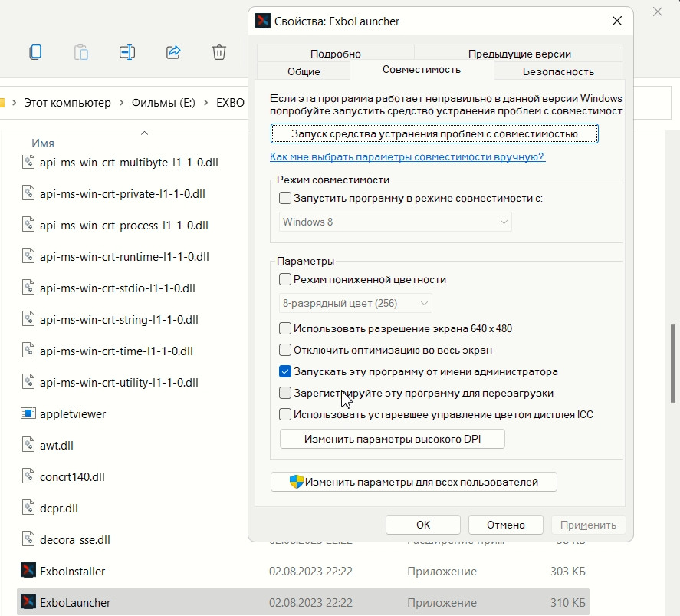Click 'Изменить параметры высокого DPI' button
Screen dimensions: 680x616
pyautogui.click(x=393, y=439)
